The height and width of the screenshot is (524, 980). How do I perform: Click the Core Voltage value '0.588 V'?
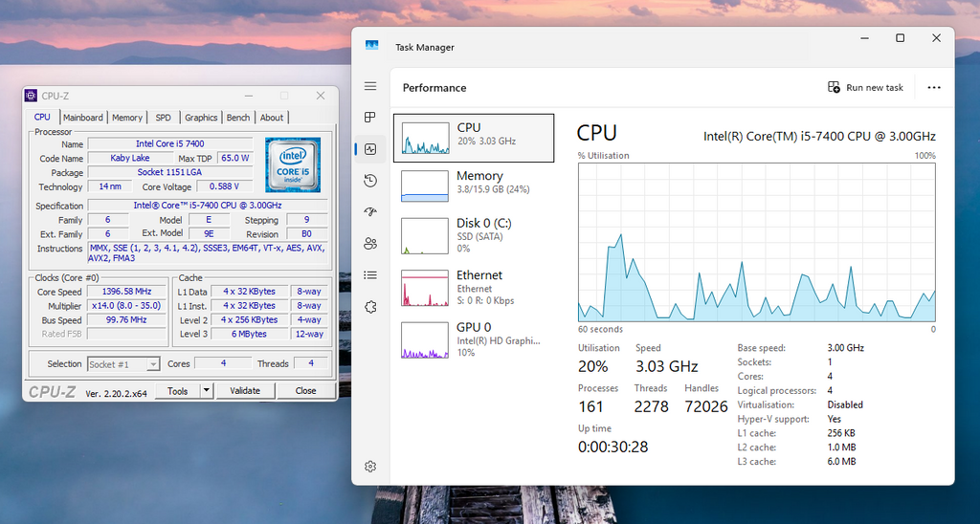tap(224, 186)
